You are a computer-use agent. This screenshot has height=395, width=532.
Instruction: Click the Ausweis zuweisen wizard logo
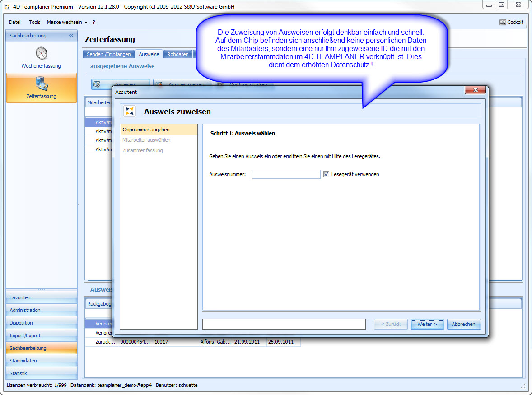tap(130, 111)
